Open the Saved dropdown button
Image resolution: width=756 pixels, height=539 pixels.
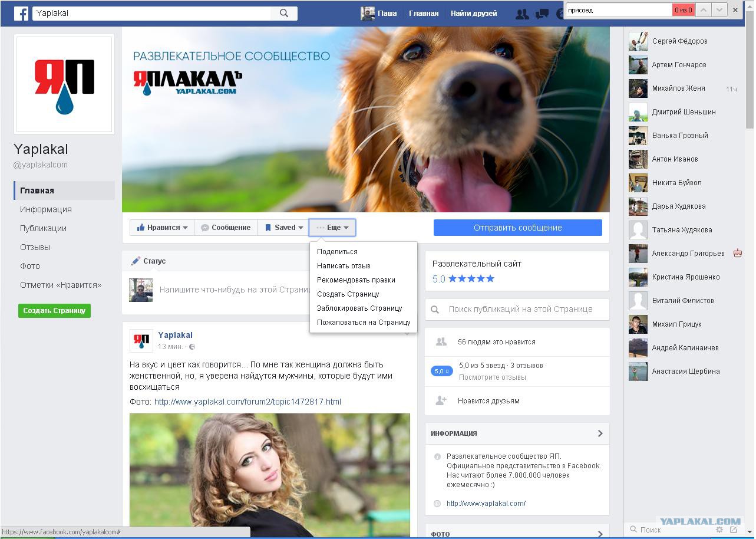(x=283, y=228)
